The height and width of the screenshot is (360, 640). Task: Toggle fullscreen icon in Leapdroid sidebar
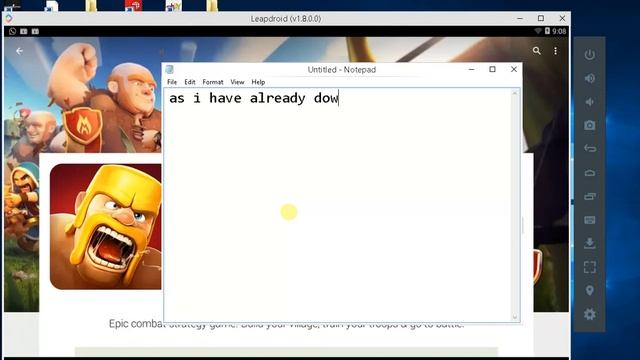589,267
